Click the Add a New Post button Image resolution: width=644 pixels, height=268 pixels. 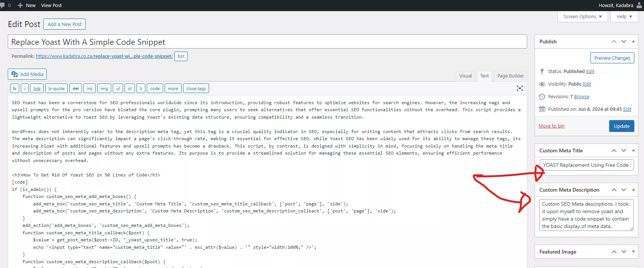pyautogui.click(x=65, y=24)
